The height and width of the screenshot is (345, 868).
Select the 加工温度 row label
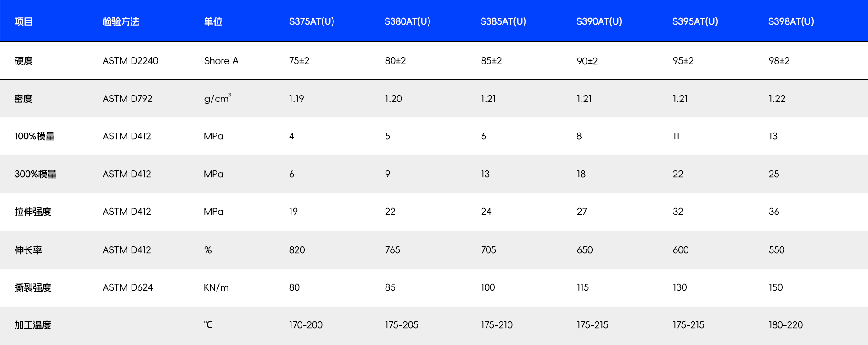33,325
